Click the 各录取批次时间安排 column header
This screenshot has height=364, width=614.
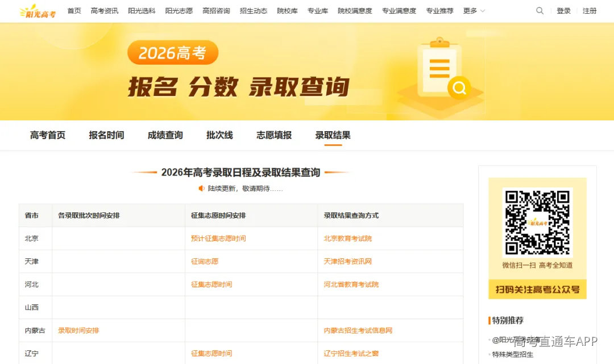coord(89,215)
